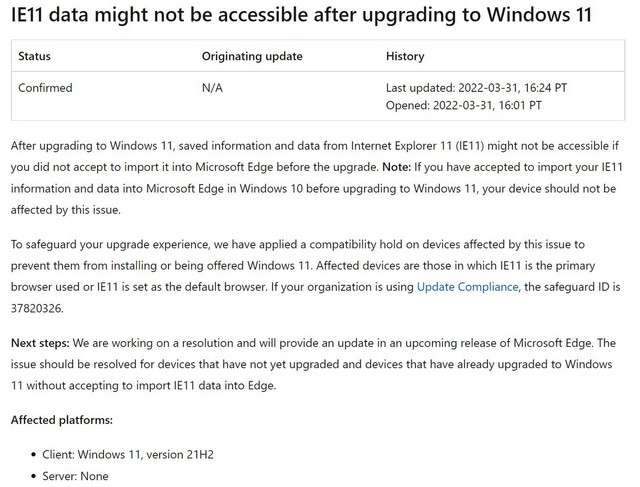This screenshot has width=640, height=487.
Task: Click the safeguard ID 37820326
Action: coord(37,308)
